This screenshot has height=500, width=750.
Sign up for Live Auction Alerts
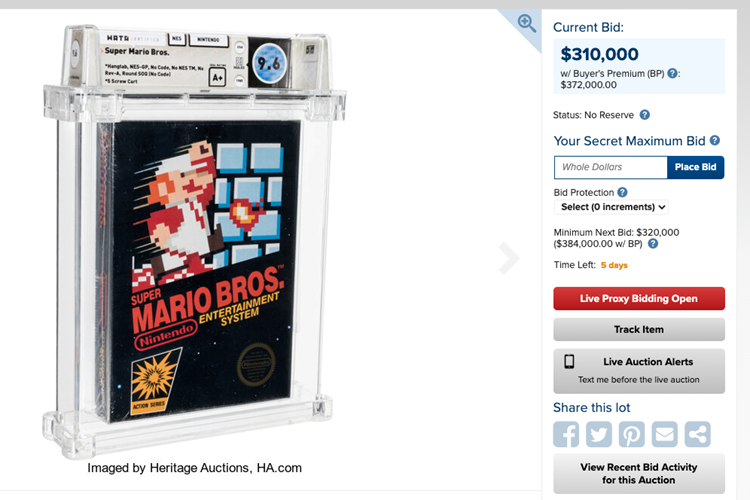pos(639,371)
